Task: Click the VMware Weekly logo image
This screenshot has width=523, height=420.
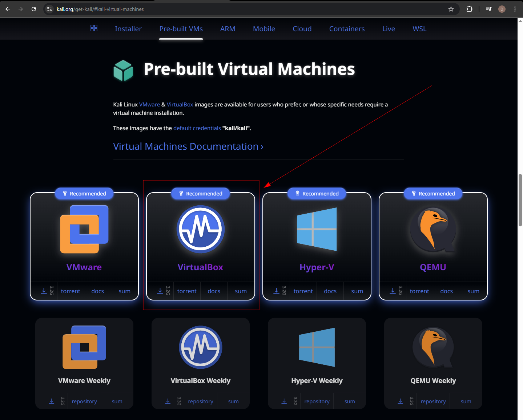Action: (x=84, y=347)
